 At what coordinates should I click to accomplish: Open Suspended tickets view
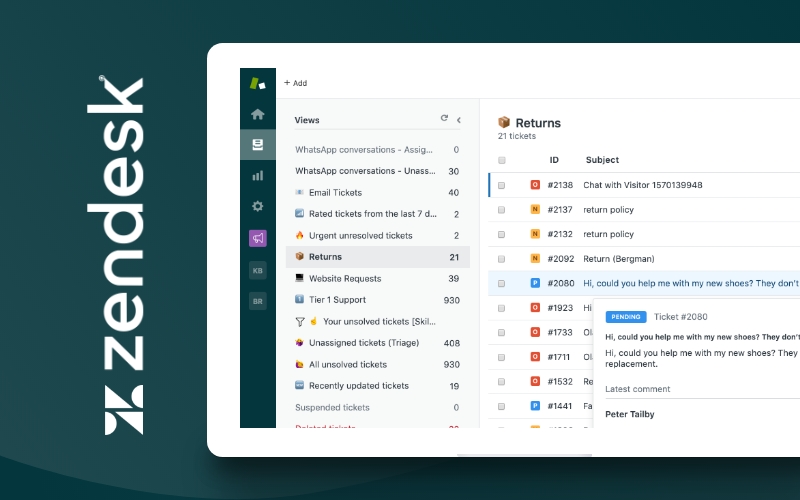pos(377,407)
